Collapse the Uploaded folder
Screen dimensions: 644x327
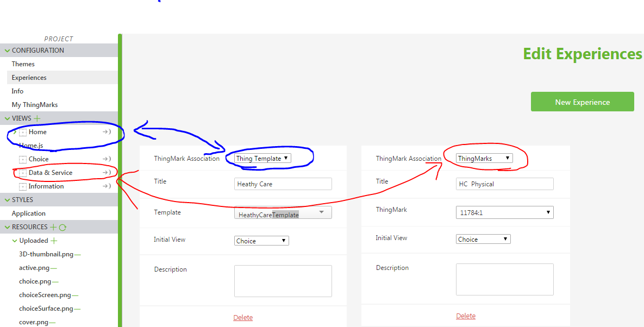click(x=15, y=241)
